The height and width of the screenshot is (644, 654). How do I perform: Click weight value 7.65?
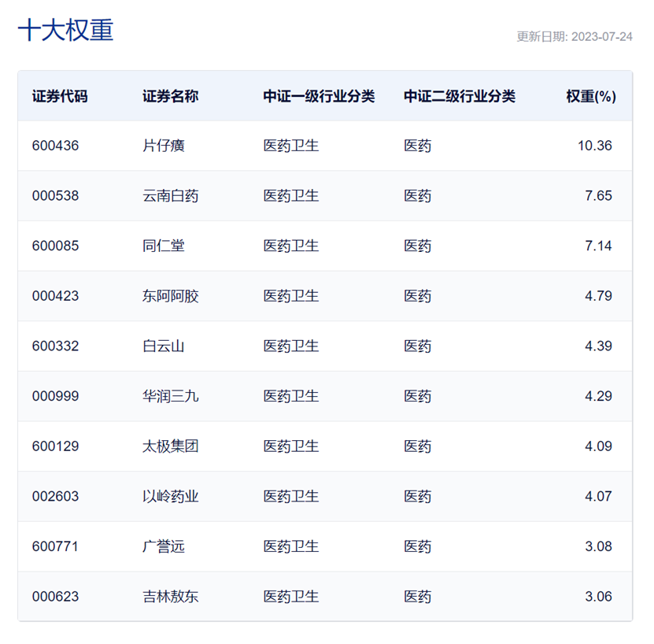click(599, 196)
